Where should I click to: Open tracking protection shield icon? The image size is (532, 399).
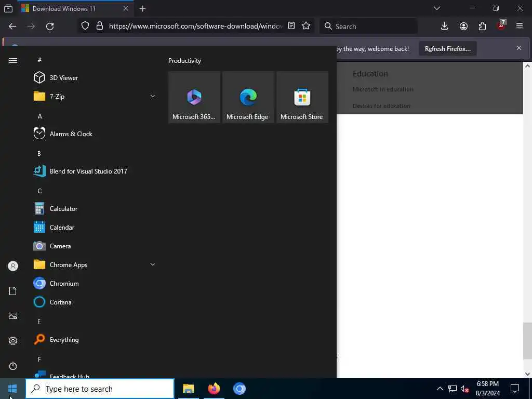tap(85, 26)
